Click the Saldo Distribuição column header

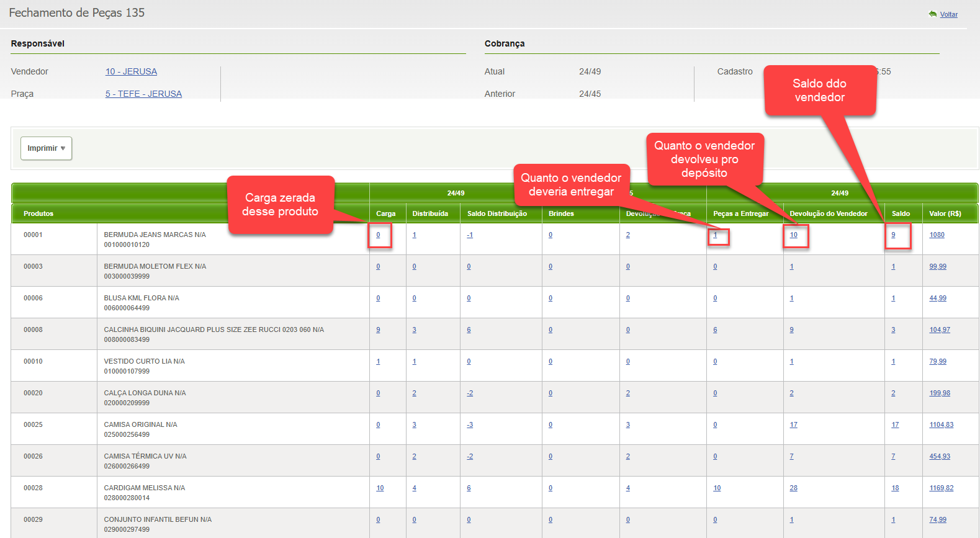(x=497, y=213)
